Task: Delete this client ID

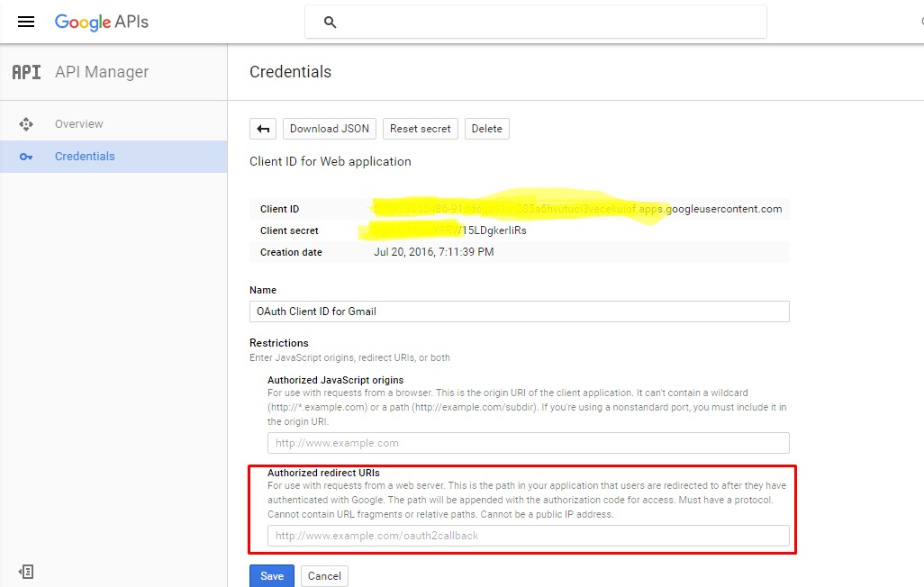Action: tap(486, 129)
